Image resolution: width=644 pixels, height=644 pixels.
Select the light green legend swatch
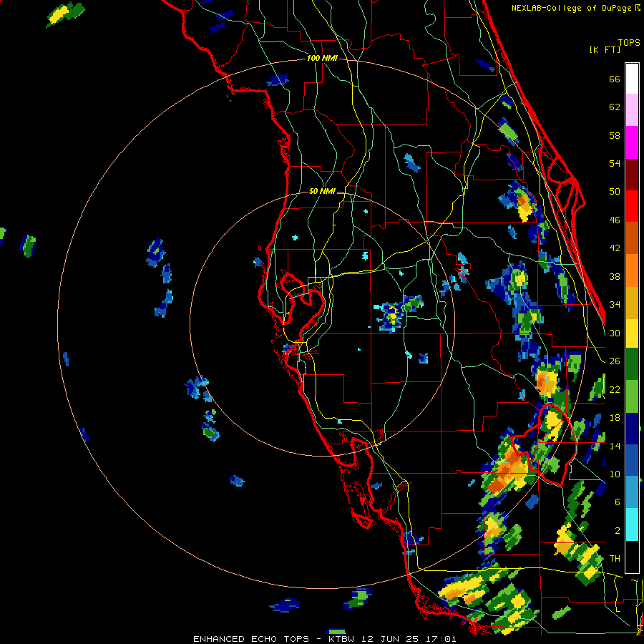632,396
